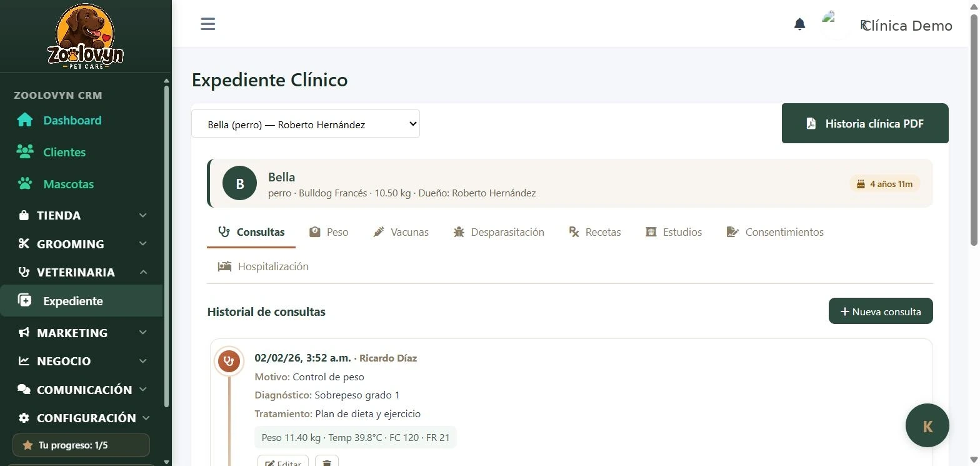Switch to the Consultas tab
Viewport: 980px width, 466px height.
251,232
